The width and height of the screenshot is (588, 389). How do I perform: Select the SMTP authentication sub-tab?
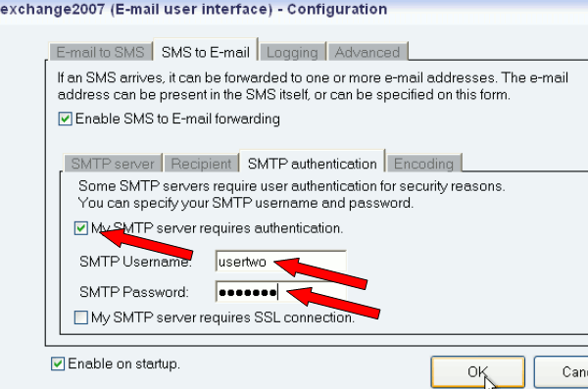(x=312, y=164)
